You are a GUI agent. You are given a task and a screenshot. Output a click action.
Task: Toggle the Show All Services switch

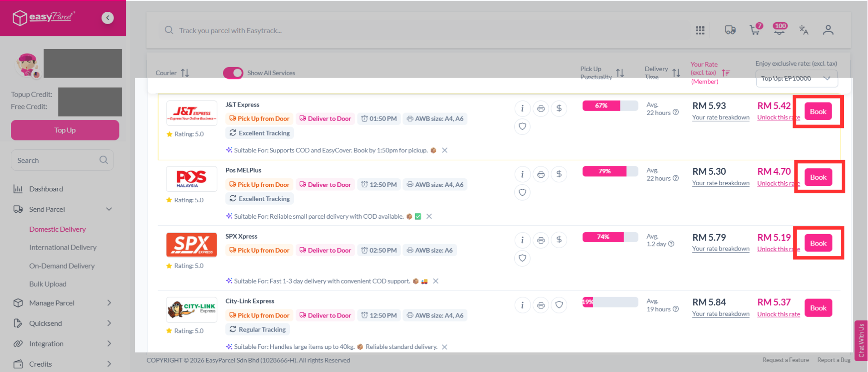[x=233, y=73]
